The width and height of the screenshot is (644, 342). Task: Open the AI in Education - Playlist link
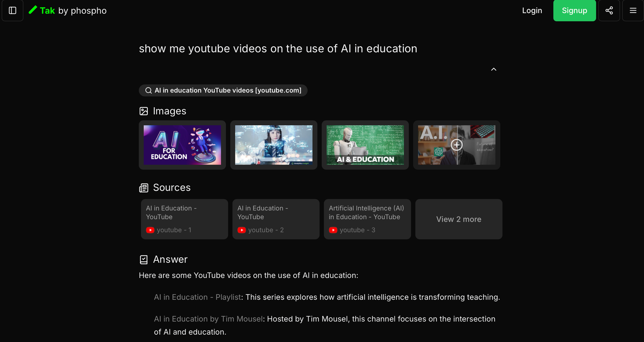197,297
